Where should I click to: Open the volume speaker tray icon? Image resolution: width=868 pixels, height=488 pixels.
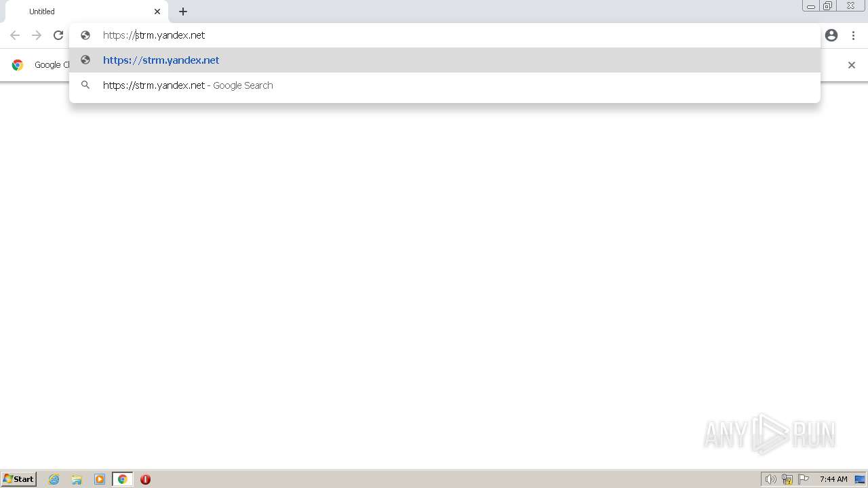(770, 479)
